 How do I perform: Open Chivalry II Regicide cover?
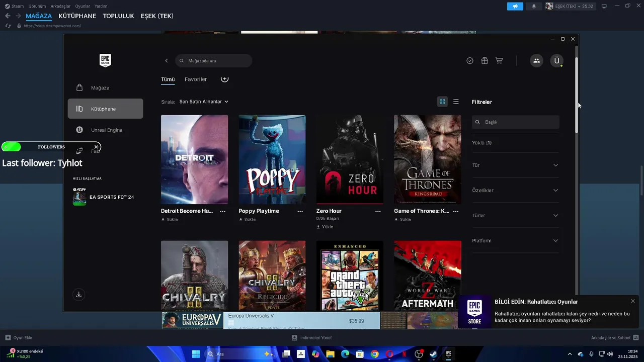click(x=272, y=276)
